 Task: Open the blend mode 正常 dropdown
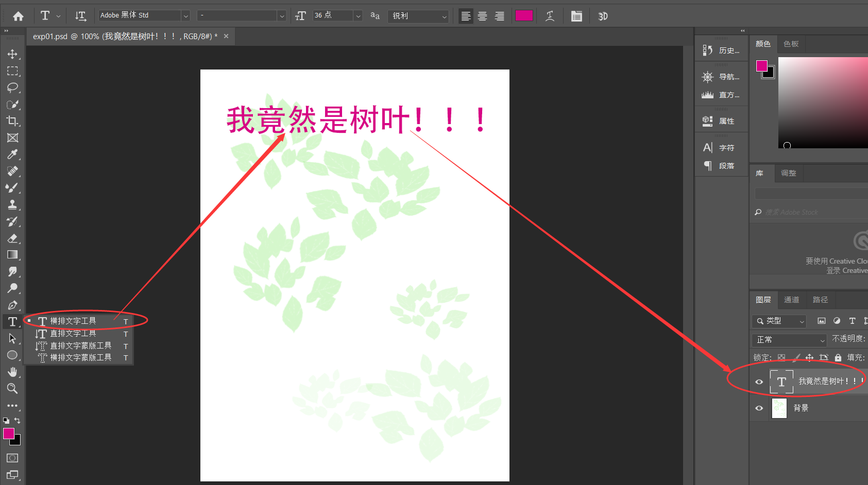pyautogui.click(x=789, y=340)
